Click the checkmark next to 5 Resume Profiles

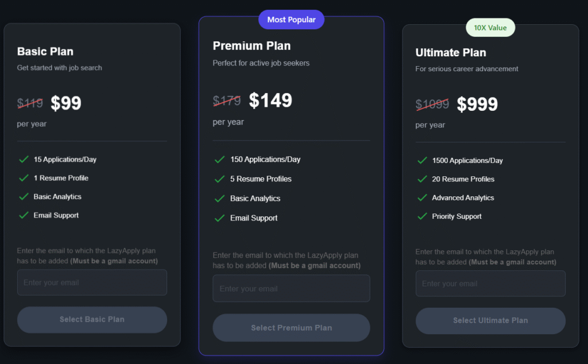click(x=220, y=179)
